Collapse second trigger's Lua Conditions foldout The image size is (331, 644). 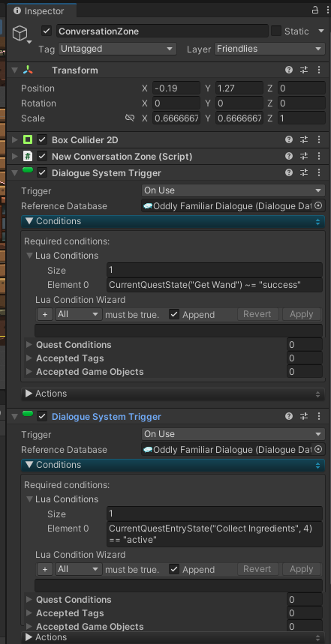pos(29,499)
